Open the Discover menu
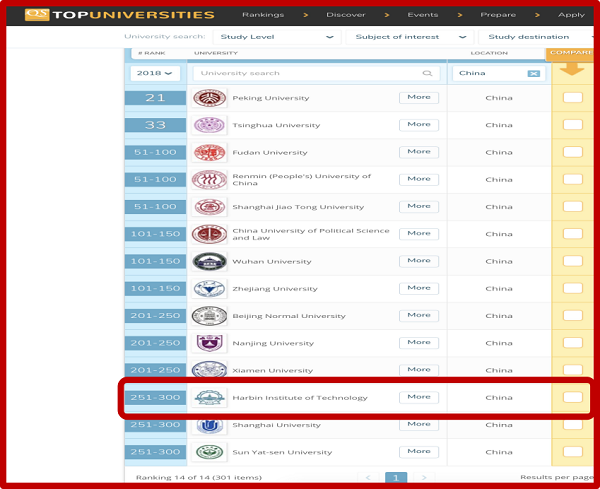The image size is (600, 489). 346,15
